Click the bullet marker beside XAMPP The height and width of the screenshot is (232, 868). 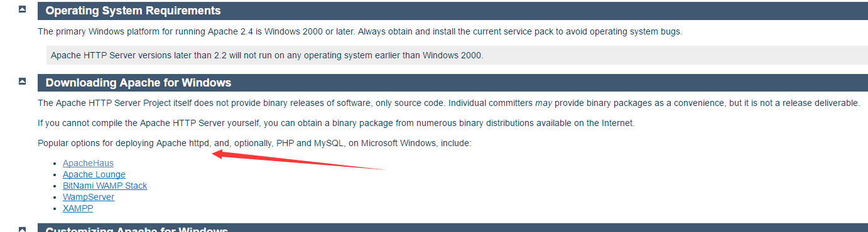(x=57, y=209)
